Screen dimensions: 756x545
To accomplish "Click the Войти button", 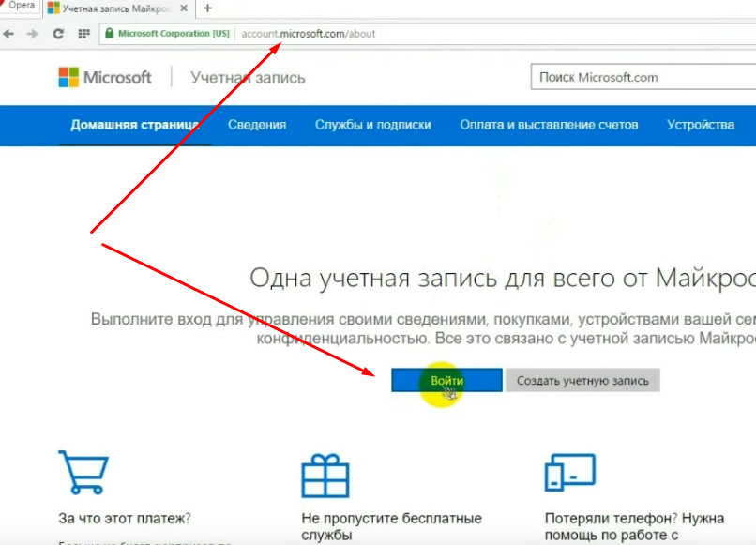I will (x=447, y=380).
